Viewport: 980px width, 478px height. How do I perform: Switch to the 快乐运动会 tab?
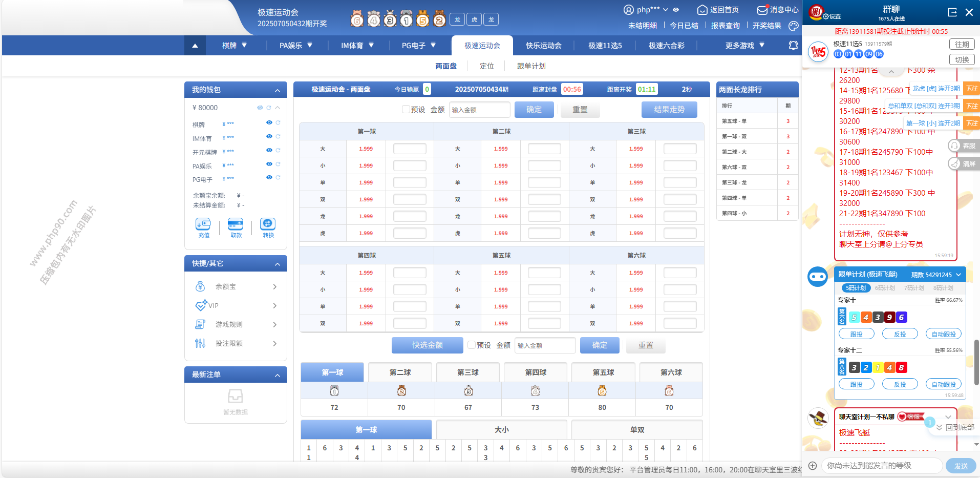coord(543,46)
